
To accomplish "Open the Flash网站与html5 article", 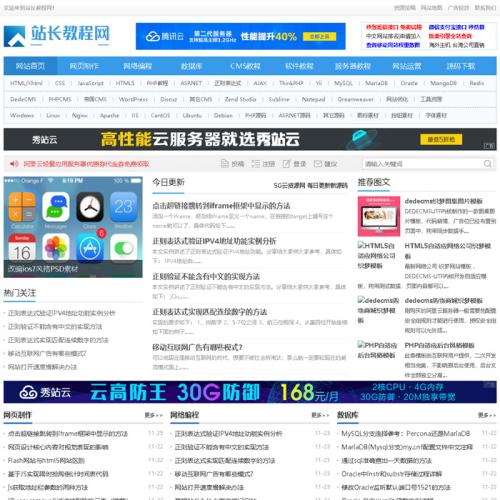I will (x=46, y=460).
